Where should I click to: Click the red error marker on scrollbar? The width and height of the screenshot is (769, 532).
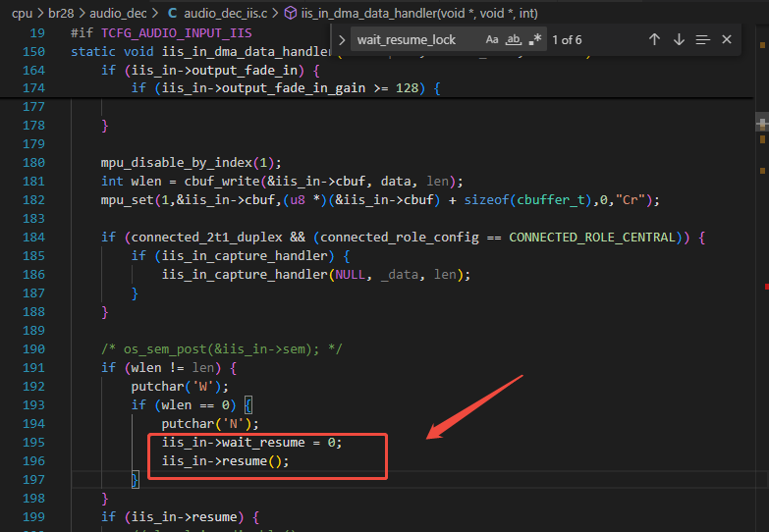point(766,287)
